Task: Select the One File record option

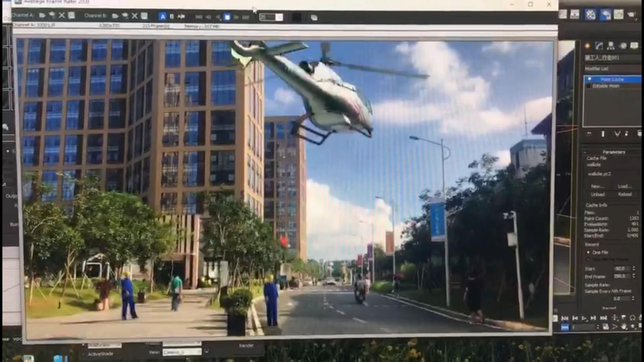Action: (x=589, y=252)
